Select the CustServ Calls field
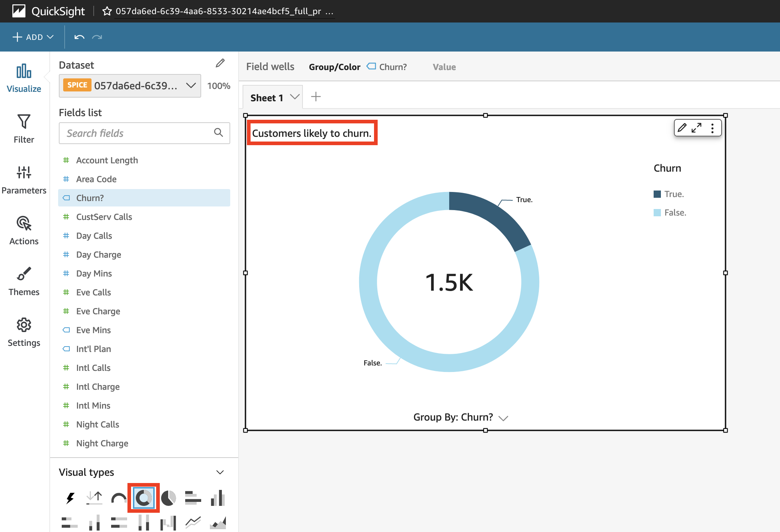The height and width of the screenshot is (532, 780). point(104,217)
